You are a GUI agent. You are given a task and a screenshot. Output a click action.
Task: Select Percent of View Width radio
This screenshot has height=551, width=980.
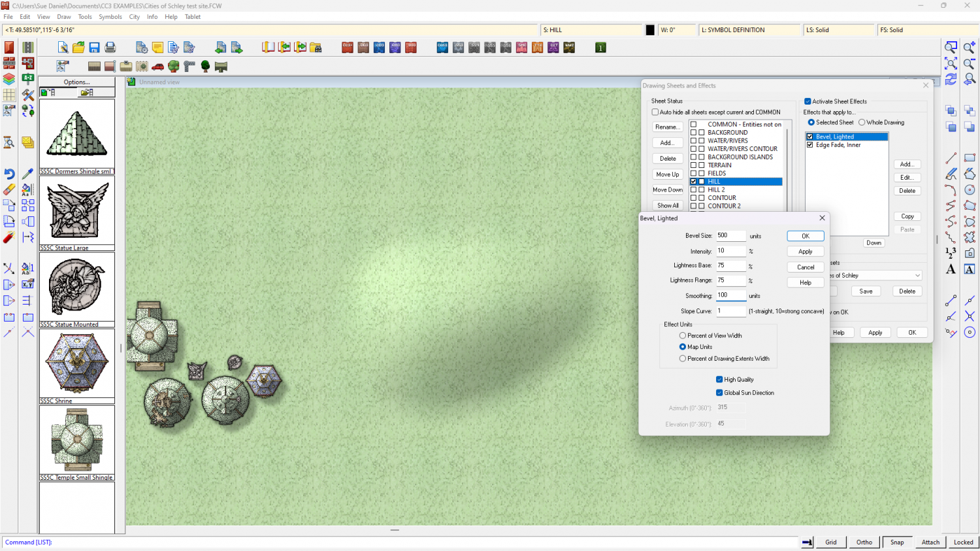tap(683, 335)
